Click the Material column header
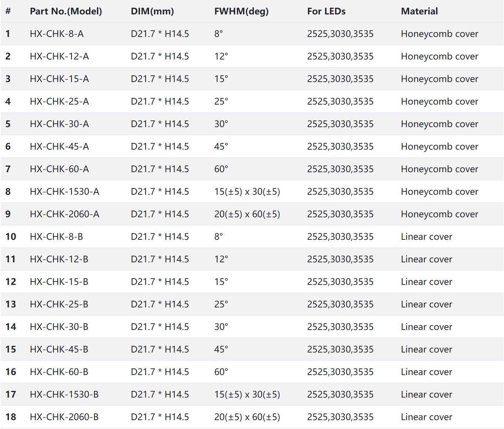 pyautogui.click(x=419, y=11)
